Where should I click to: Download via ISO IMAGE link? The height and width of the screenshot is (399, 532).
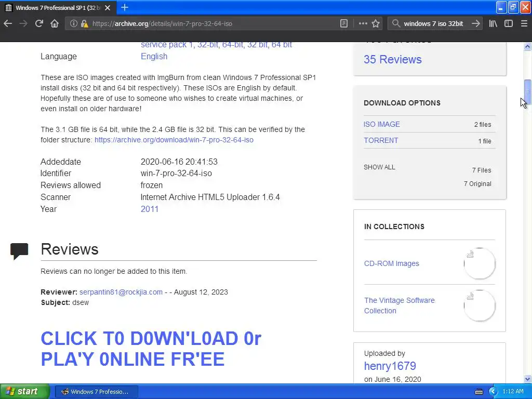pos(382,124)
